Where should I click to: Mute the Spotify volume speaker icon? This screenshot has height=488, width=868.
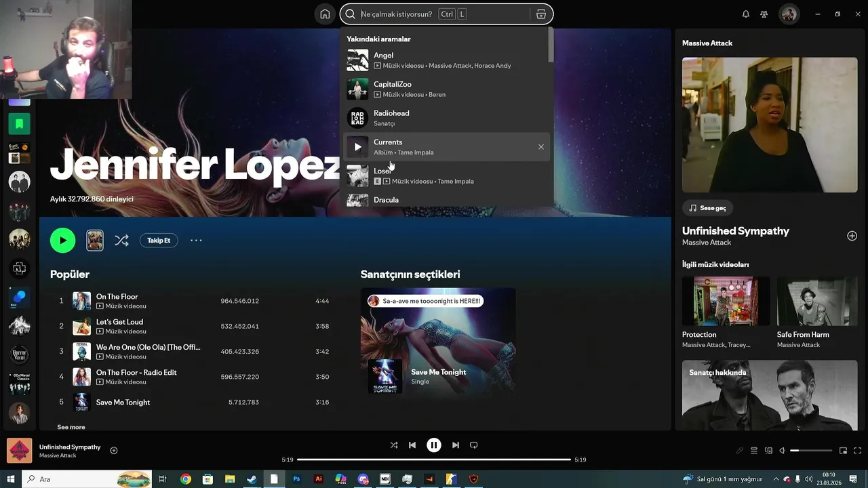click(782, 451)
